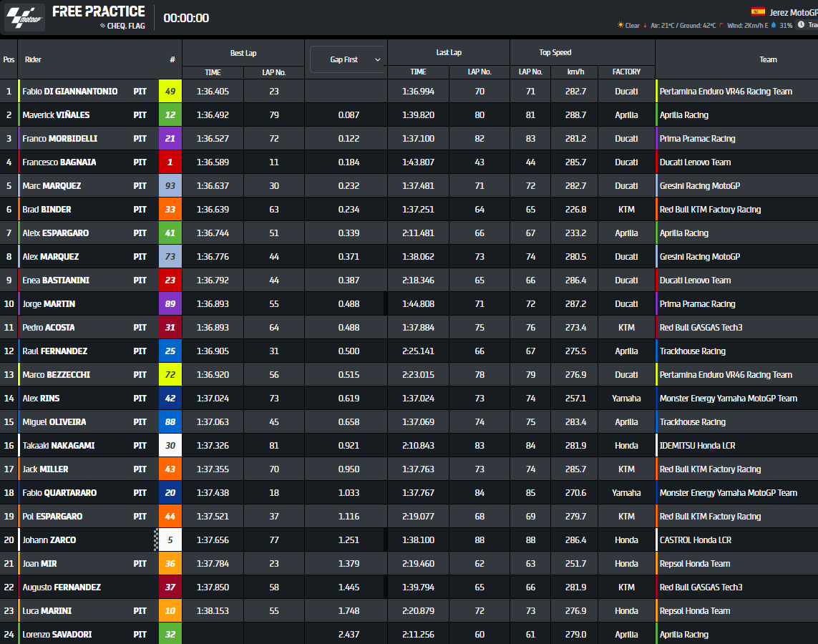Viewport: 818px width, 644px height.
Task: Select the Top Speed column header
Action: coord(555,52)
